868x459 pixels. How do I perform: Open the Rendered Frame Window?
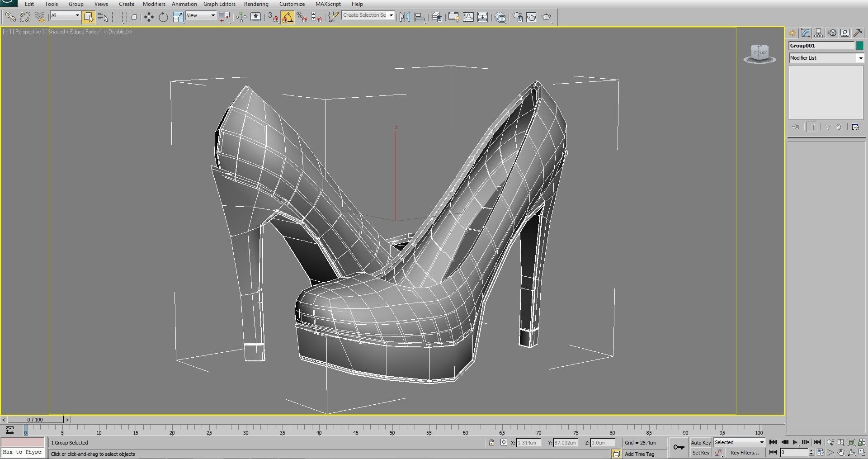click(532, 17)
